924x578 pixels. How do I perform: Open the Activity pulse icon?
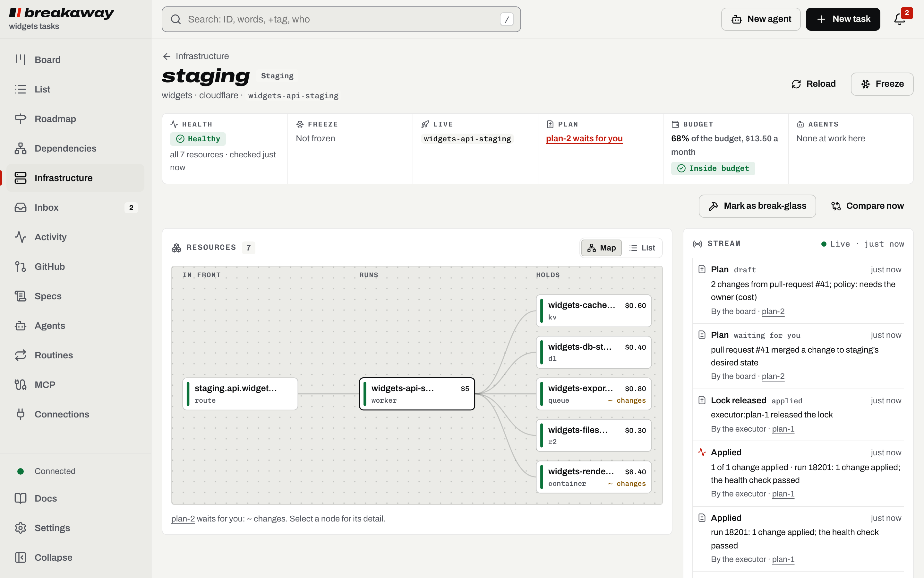coord(20,237)
